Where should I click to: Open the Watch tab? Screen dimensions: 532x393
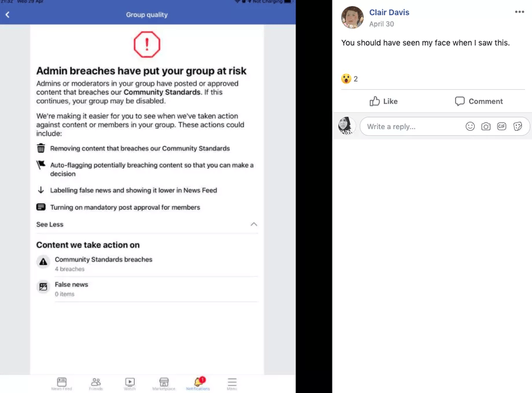[x=130, y=384]
